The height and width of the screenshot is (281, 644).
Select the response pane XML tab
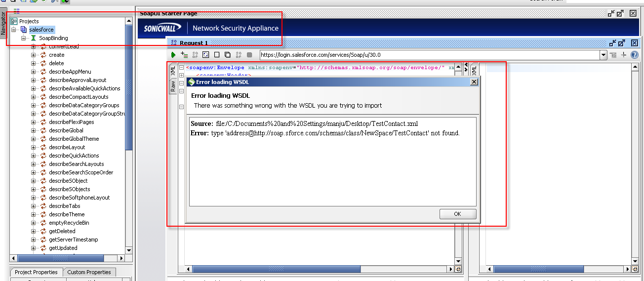click(474, 71)
